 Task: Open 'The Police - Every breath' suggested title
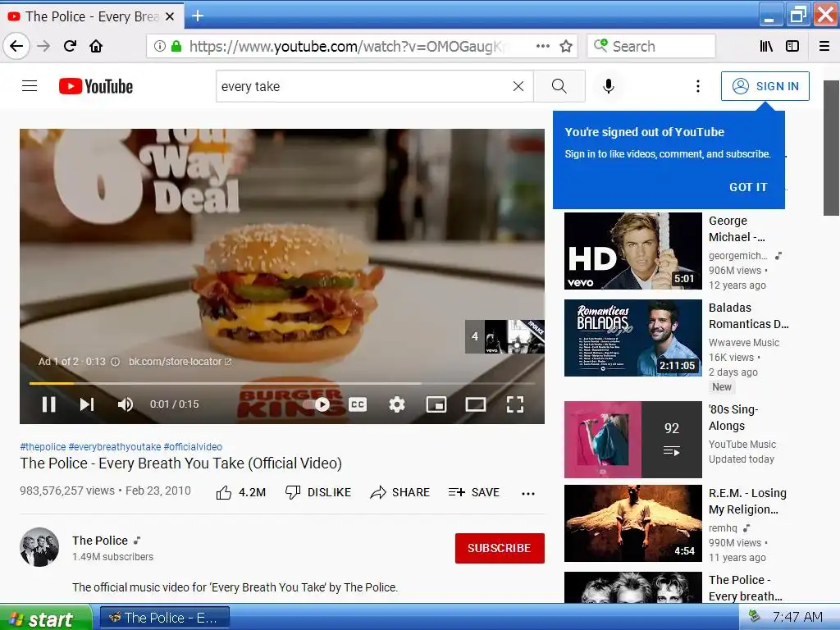(745, 587)
